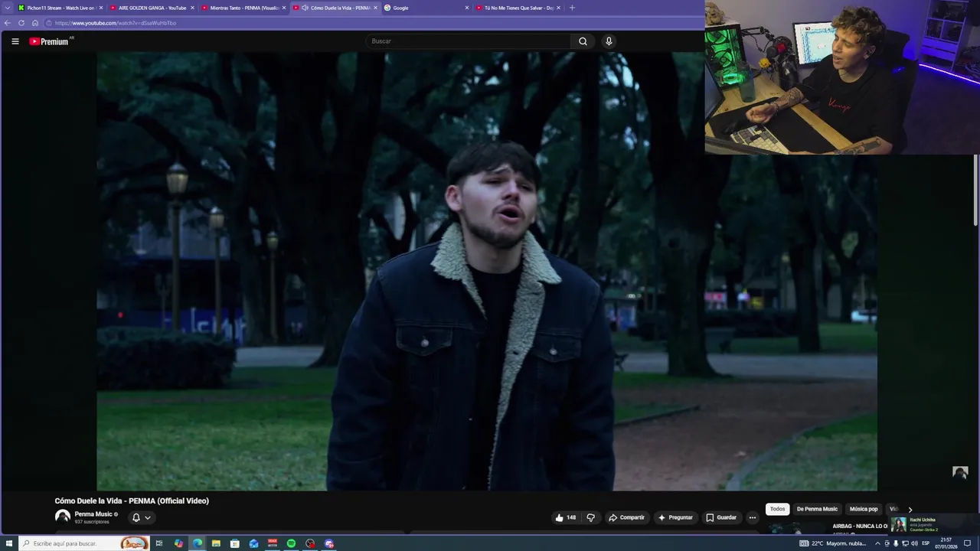Close the Google tab

(467, 8)
